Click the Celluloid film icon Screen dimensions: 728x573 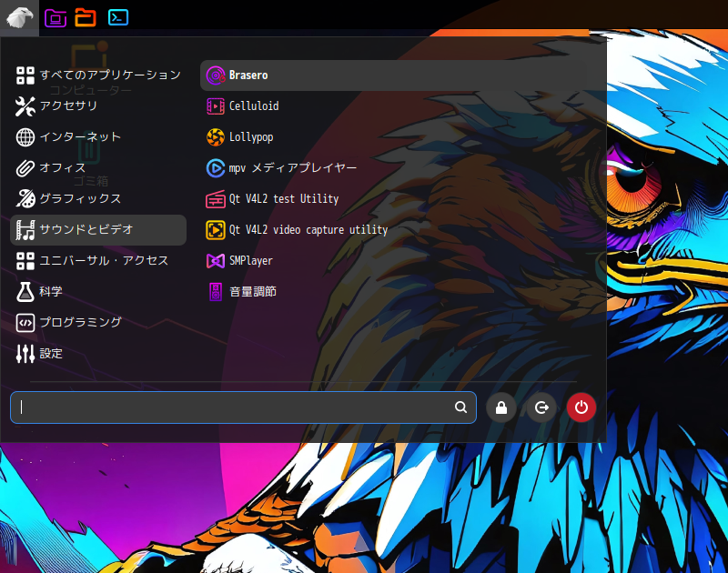[216, 106]
